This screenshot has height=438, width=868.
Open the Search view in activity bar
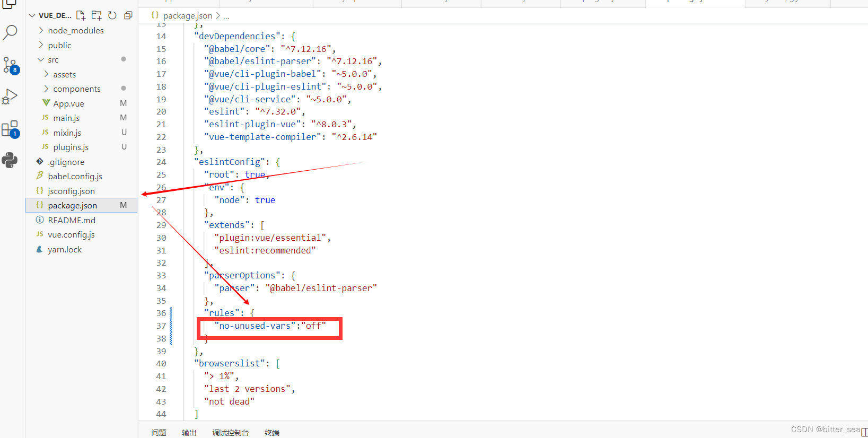coord(10,33)
